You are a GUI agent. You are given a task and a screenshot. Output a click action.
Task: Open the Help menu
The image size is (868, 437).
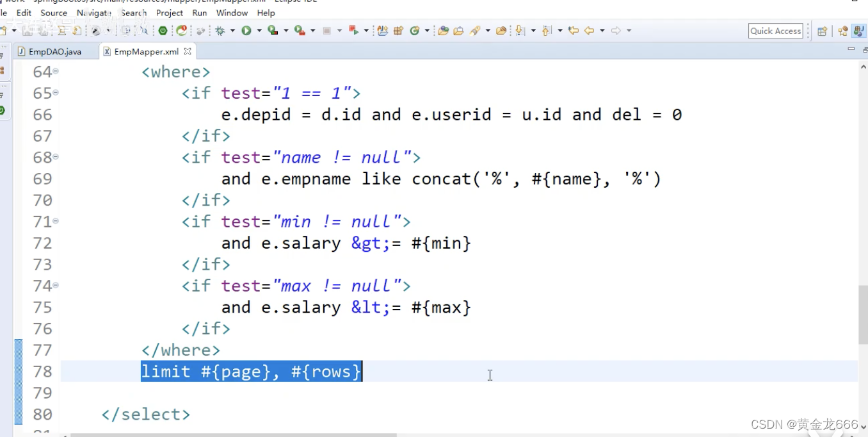[x=266, y=13]
